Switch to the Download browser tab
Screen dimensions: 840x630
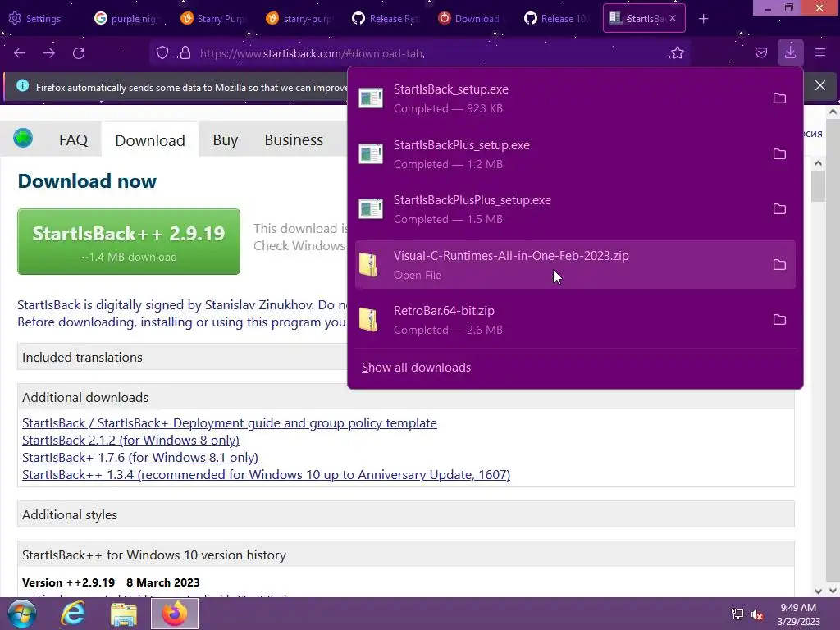coord(470,19)
